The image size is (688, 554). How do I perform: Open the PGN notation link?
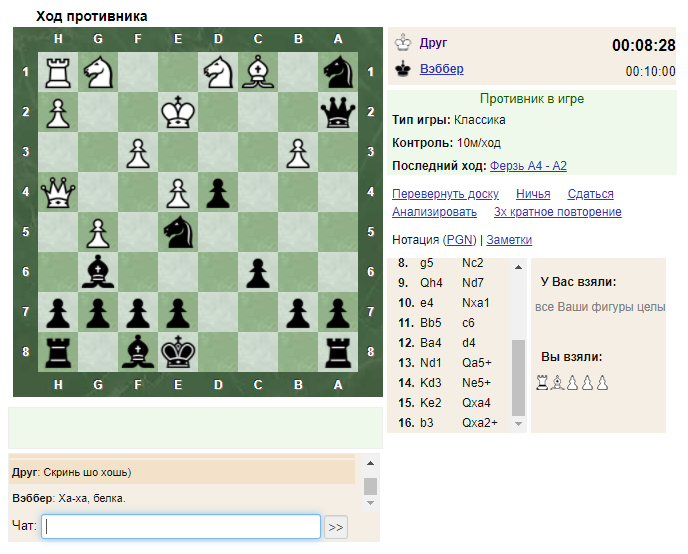pos(460,240)
